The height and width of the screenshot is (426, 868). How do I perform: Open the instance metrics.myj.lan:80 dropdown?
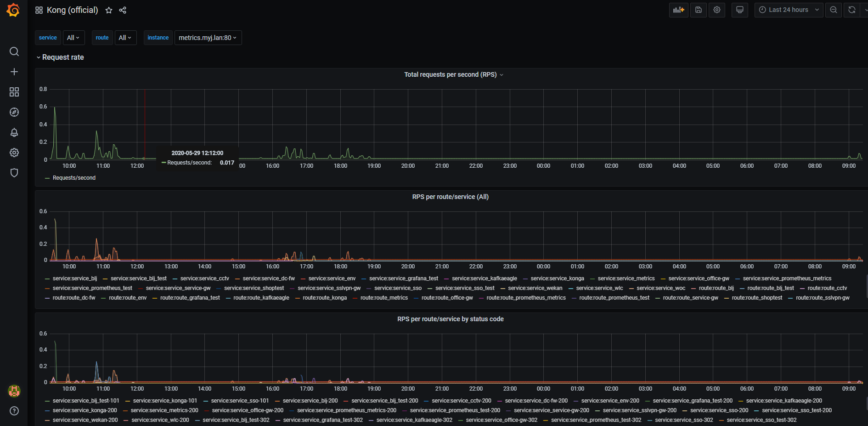tap(208, 38)
